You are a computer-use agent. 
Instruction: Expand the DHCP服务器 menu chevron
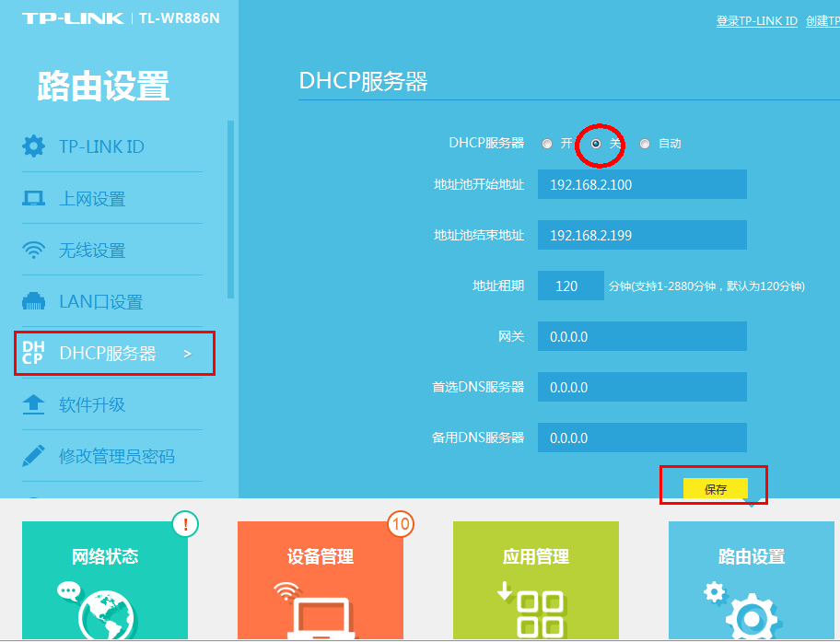[188, 354]
